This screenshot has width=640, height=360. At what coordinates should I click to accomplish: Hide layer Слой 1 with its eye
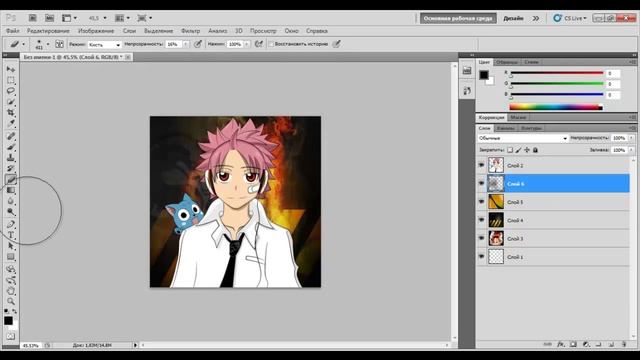coord(481,257)
